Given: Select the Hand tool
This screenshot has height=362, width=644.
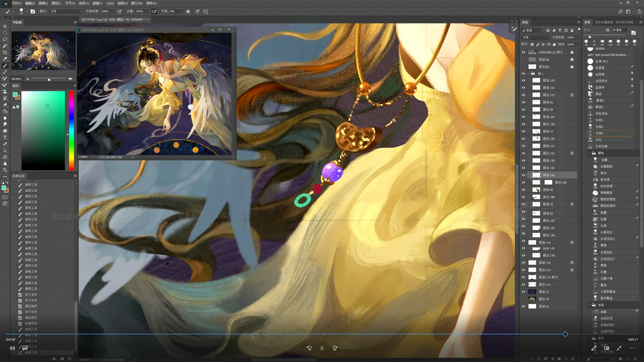Looking at the screenshot, I should tap(5, 164).
